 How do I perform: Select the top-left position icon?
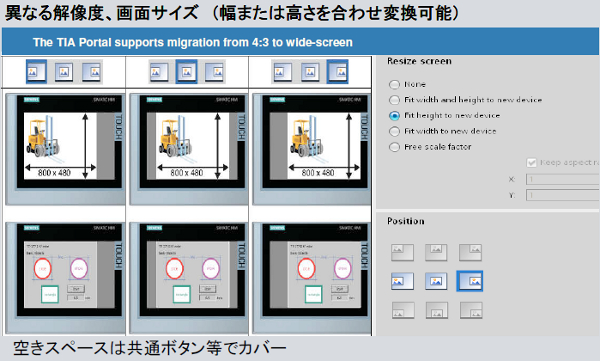click(402, 253)
